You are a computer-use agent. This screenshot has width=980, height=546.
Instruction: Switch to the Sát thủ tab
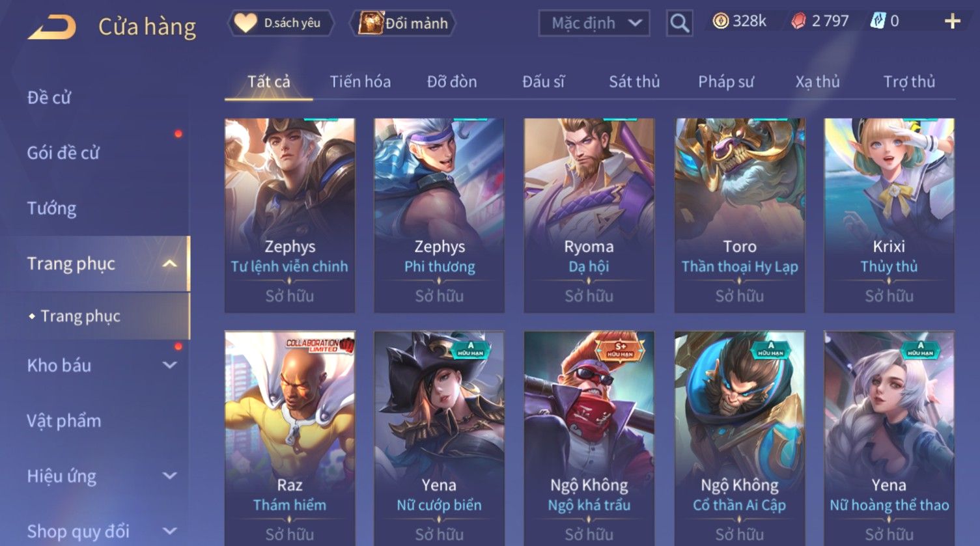[634, 81]
